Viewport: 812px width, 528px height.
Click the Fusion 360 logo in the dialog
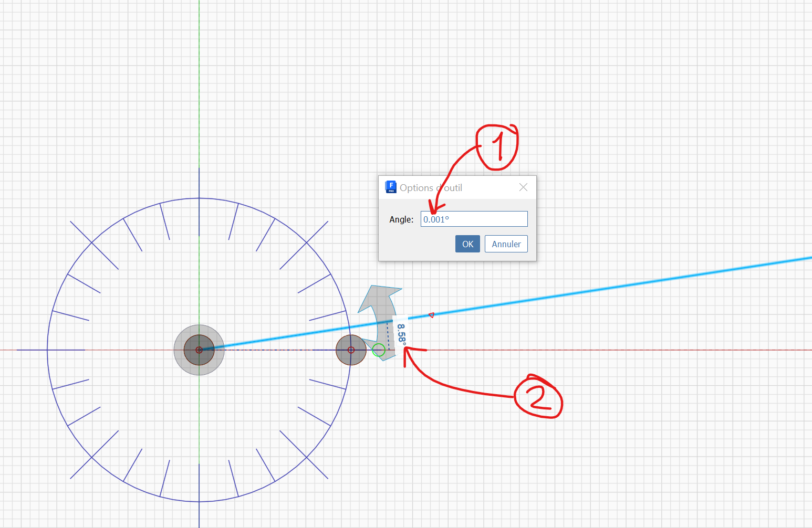[391, 187]
